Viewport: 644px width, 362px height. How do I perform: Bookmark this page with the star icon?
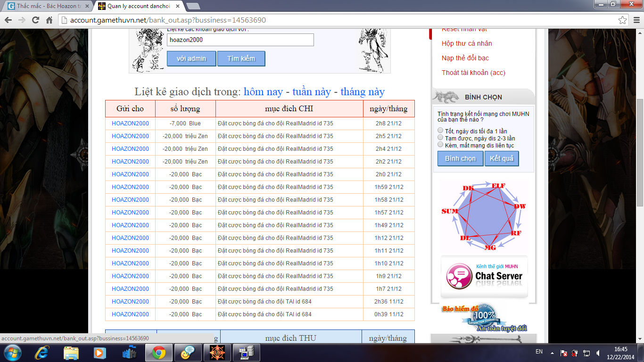tap(623, 20)
